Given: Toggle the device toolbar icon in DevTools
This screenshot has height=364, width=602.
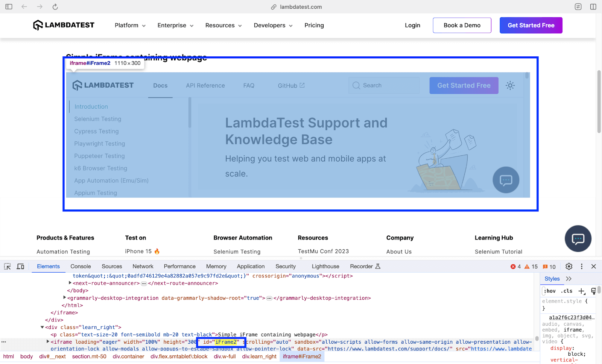Looking at the screenshot, I should 20,266.
